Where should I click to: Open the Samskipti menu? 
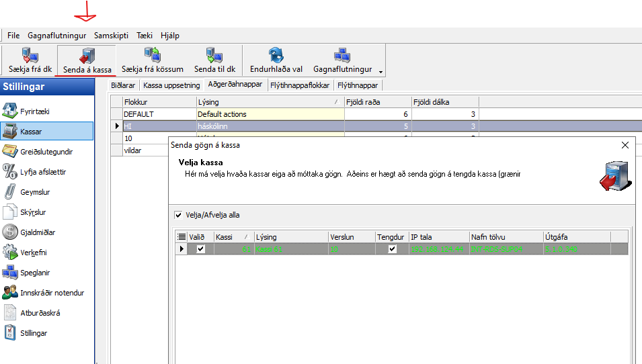(x=111, y=36)
